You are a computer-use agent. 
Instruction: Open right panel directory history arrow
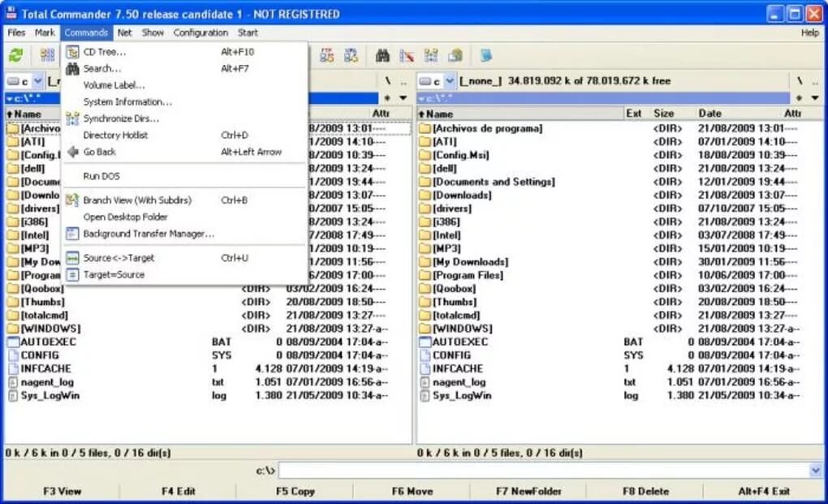tap(815, 97)
